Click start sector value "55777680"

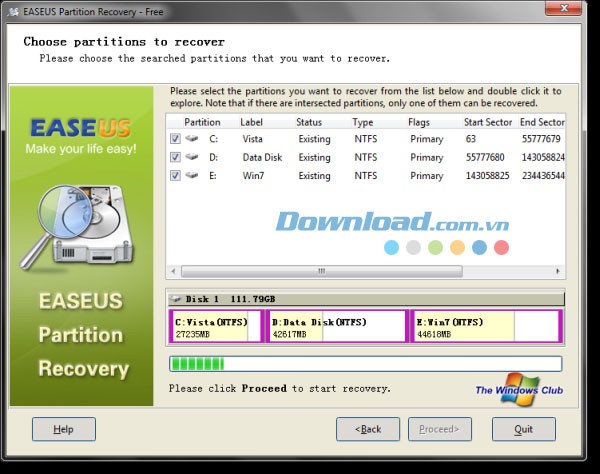[485, 157]
